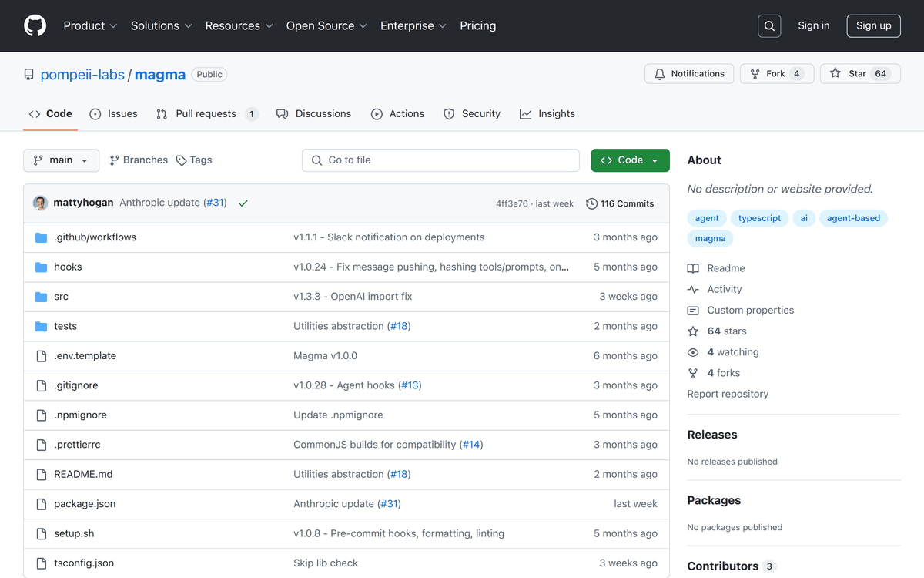
Task: Click the green checkmark commit status icon
Action: pos(243,203)
